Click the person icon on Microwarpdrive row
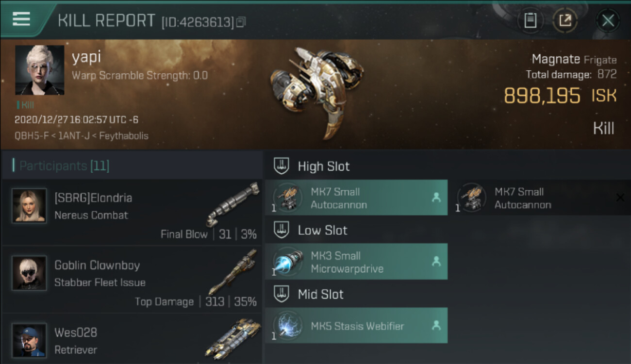Viewport: 631px width, 364px height. (x=436, y=262)
